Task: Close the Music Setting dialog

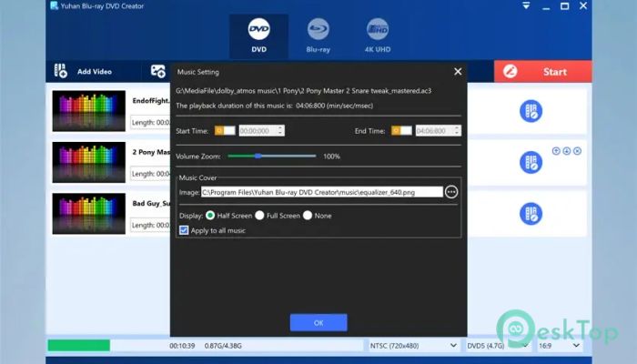Action: click(x=458, y=72)
